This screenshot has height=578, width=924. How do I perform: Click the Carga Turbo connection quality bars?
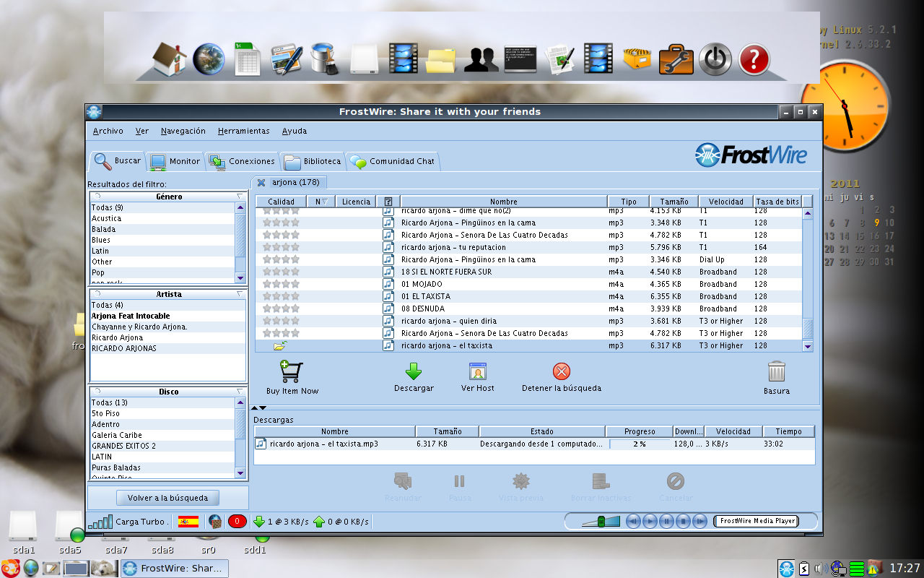pos(100,521)
